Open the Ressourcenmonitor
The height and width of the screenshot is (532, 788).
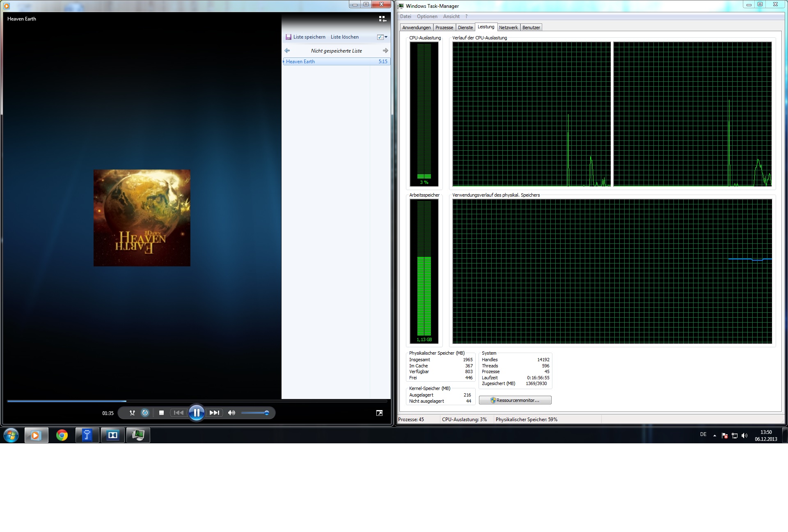point(515,400)
